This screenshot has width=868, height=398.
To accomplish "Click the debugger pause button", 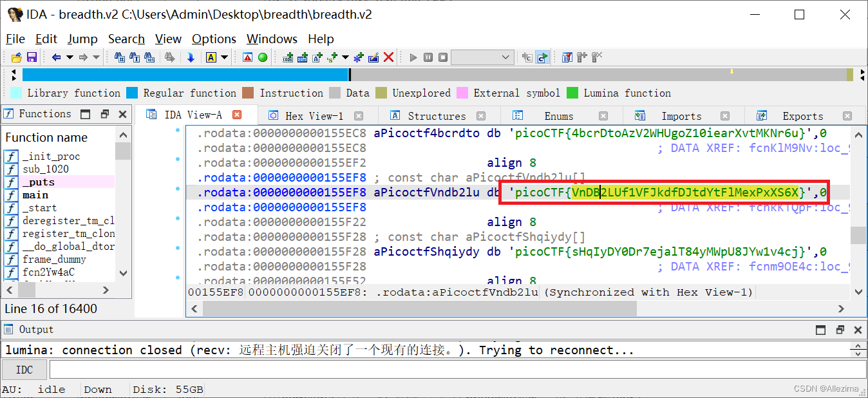I will point(428,57).
